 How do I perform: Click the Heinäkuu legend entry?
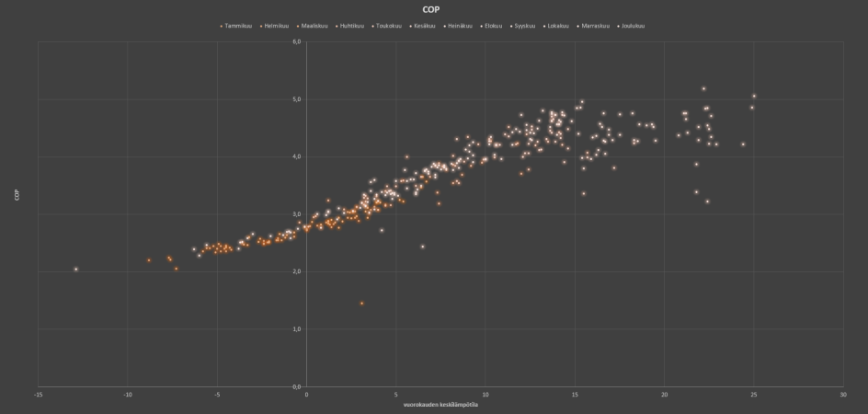click(458, 26)
